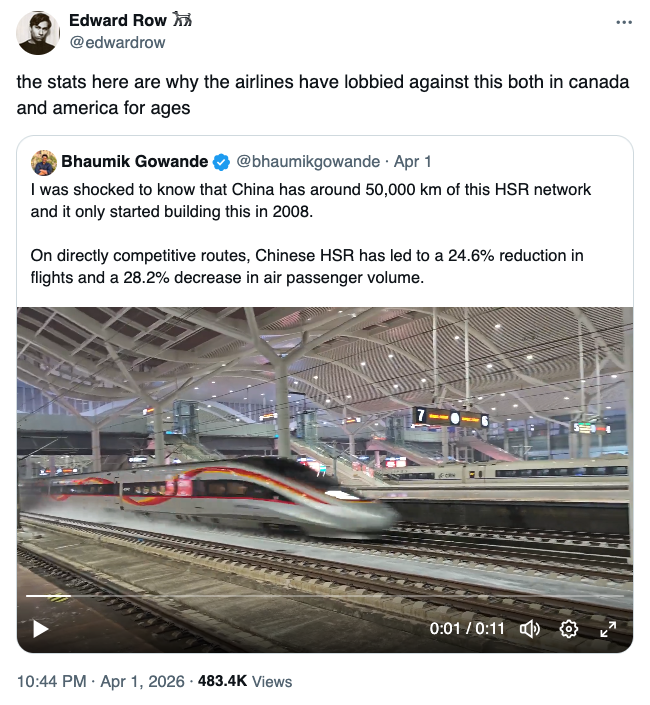Click the 0:01 / 0:11 time display
This screenshot has width=650, height=705.
467,629
